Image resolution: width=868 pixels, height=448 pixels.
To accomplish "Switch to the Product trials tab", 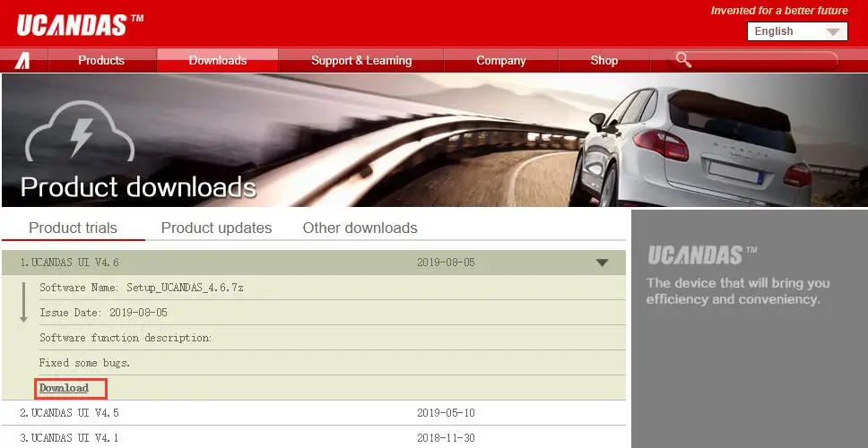I will 73,228.
